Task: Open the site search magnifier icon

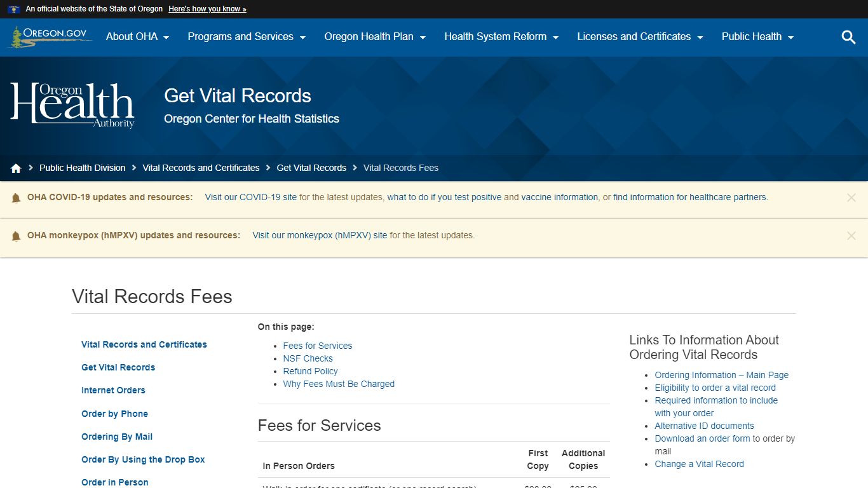Action: click(x=848, y=37)
